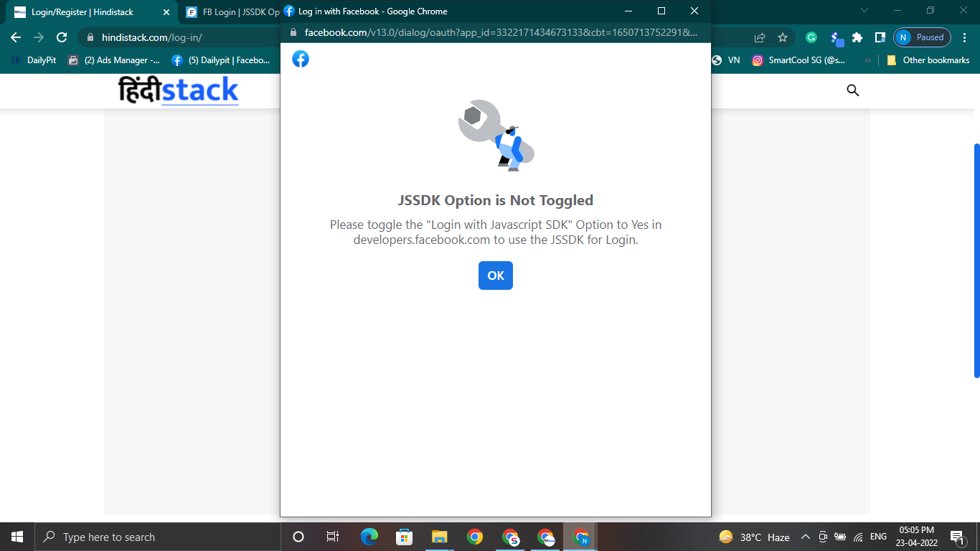The height and width of the screenshot is (551, 980).
Task: Switch to the FB Login | JSSDK tab
Action: tap(231, 12)
